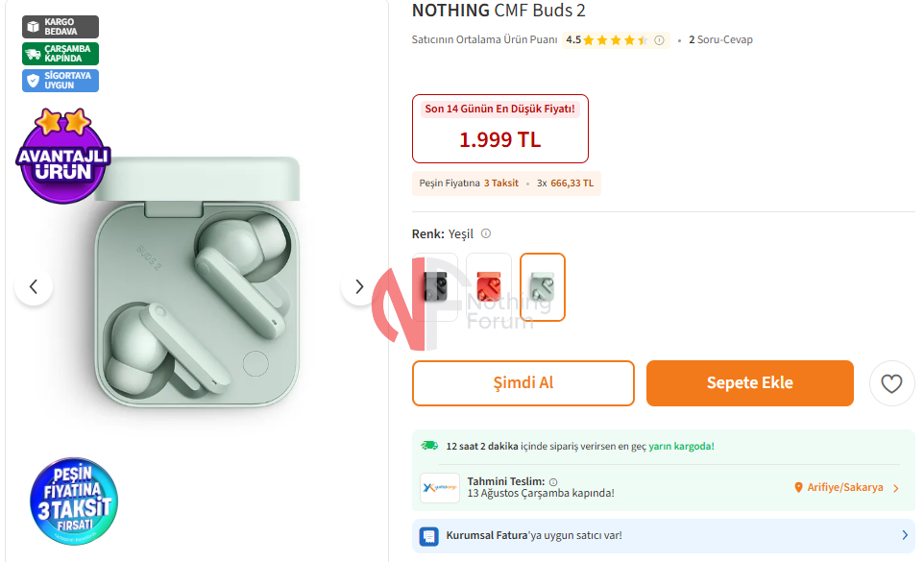Click the Kargo Bedava badge
Image resolution: width=924 pixels, height=562 pixels.
(x=60, y=27)
